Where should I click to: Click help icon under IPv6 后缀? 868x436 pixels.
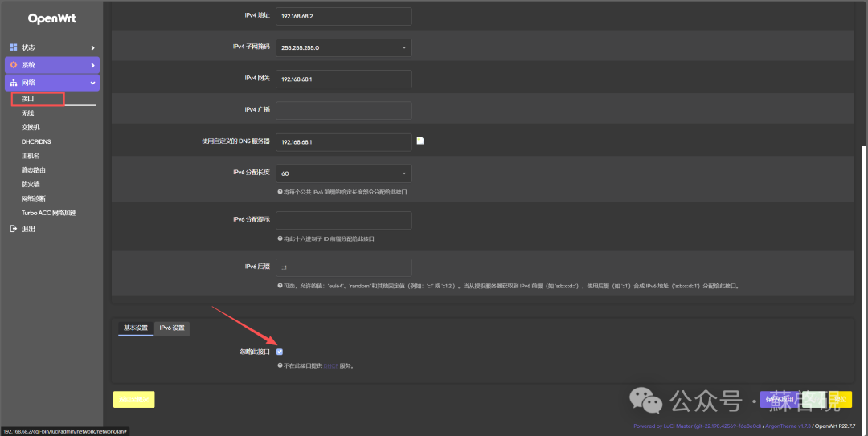click(x=280, y=286)
